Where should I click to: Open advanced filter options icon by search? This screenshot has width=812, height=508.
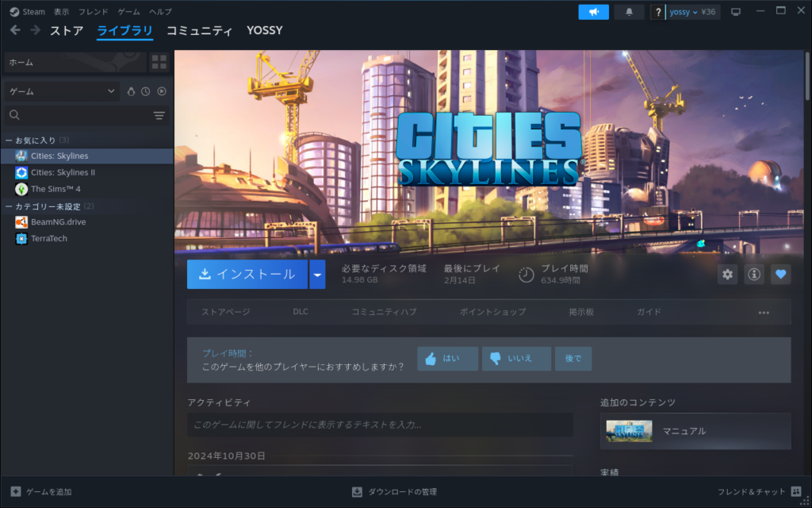pyautogui.click(x=159, y=116)
